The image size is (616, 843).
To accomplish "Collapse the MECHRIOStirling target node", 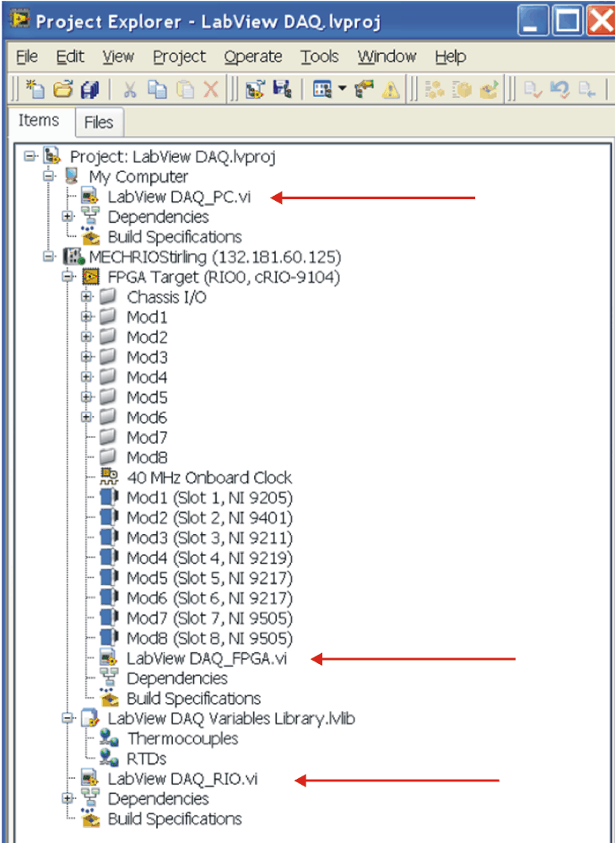I will [x=49, y=257].
